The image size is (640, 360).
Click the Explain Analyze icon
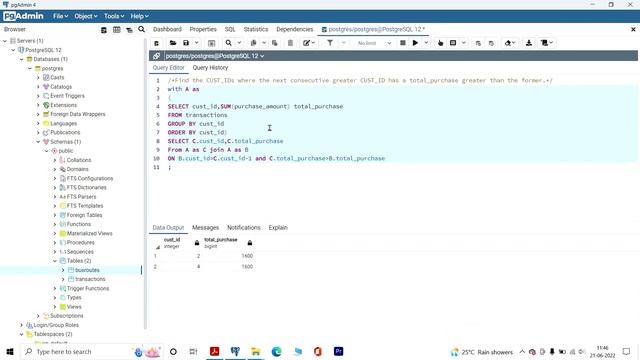(x=453, y=43)
